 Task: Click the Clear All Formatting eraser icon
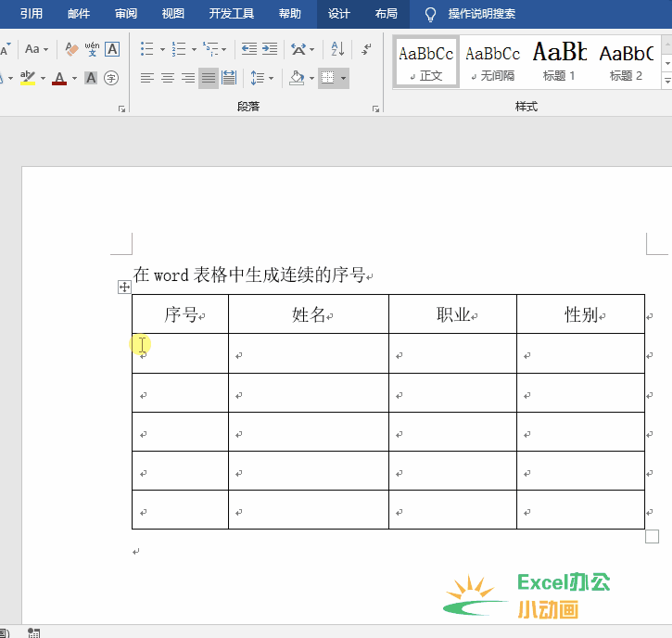pyautogui.click(x=71, y=49)
